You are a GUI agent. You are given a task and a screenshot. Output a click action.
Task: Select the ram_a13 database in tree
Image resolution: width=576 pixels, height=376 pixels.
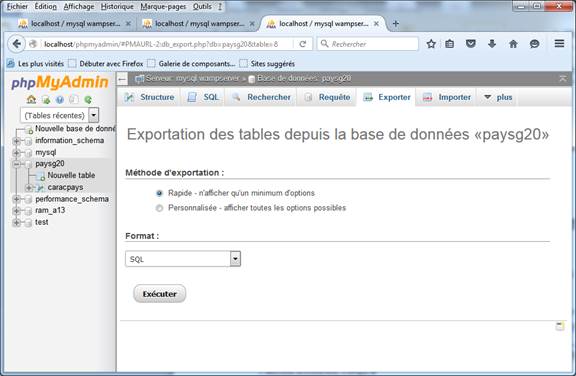point(50,211)
